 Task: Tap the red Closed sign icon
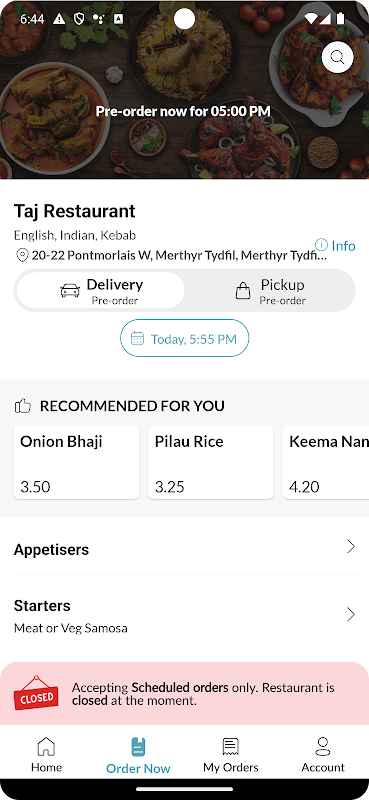36,693
